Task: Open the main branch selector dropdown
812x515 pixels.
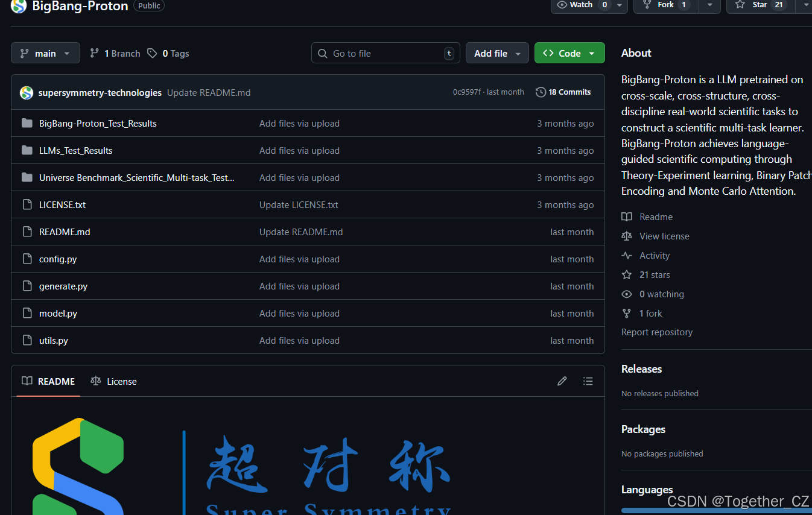Action: point(45,53)
